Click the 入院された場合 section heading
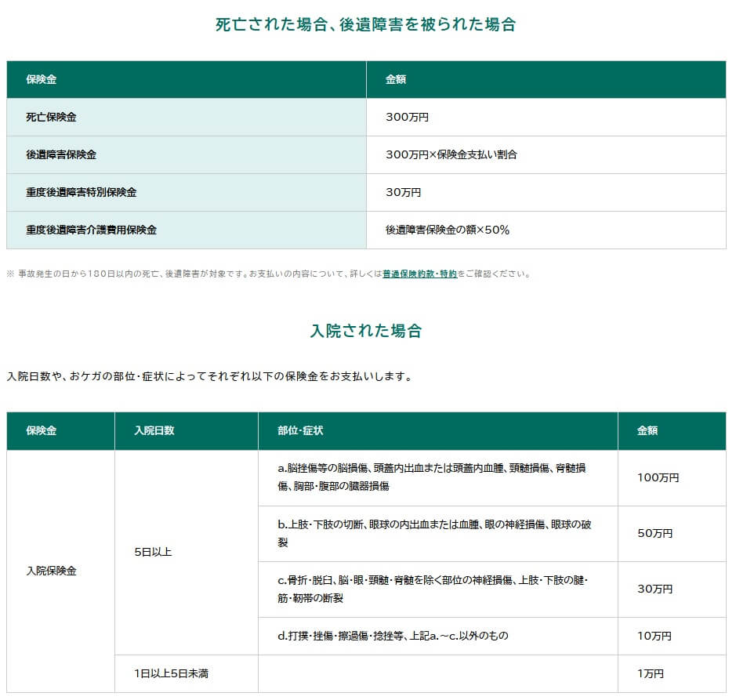 pos(366,331)
